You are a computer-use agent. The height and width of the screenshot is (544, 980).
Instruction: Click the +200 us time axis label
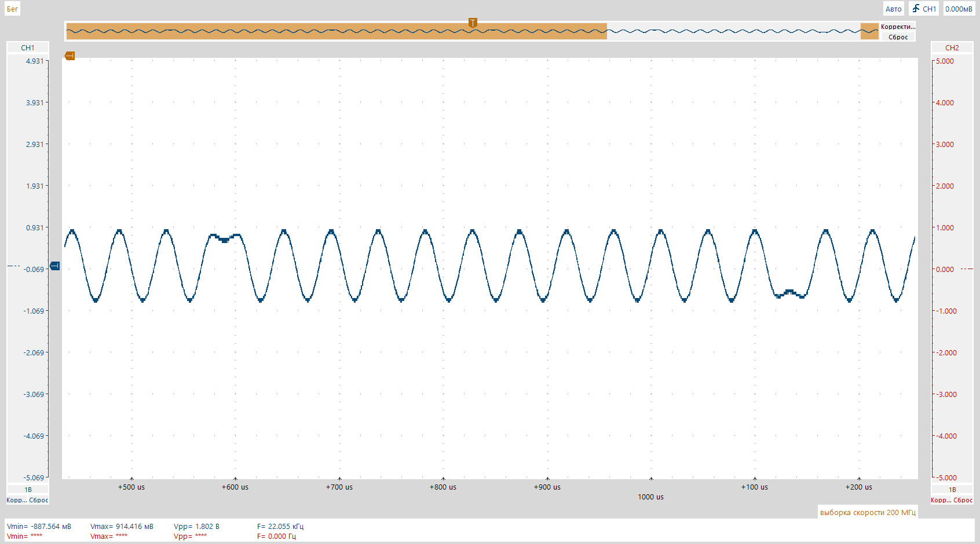(859, 487)
